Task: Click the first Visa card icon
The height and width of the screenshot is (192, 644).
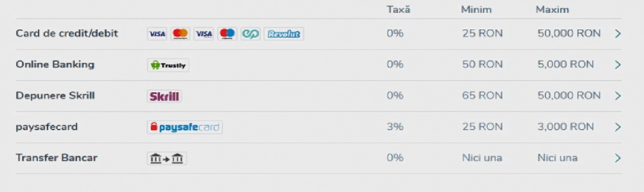Action: coord(157,34)
